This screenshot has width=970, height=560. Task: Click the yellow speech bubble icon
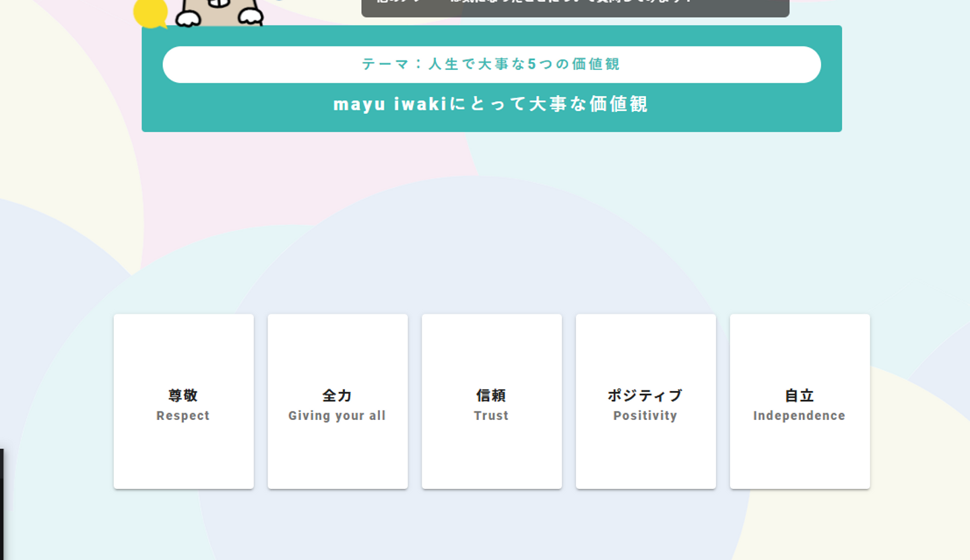click(x=150, y=13)
